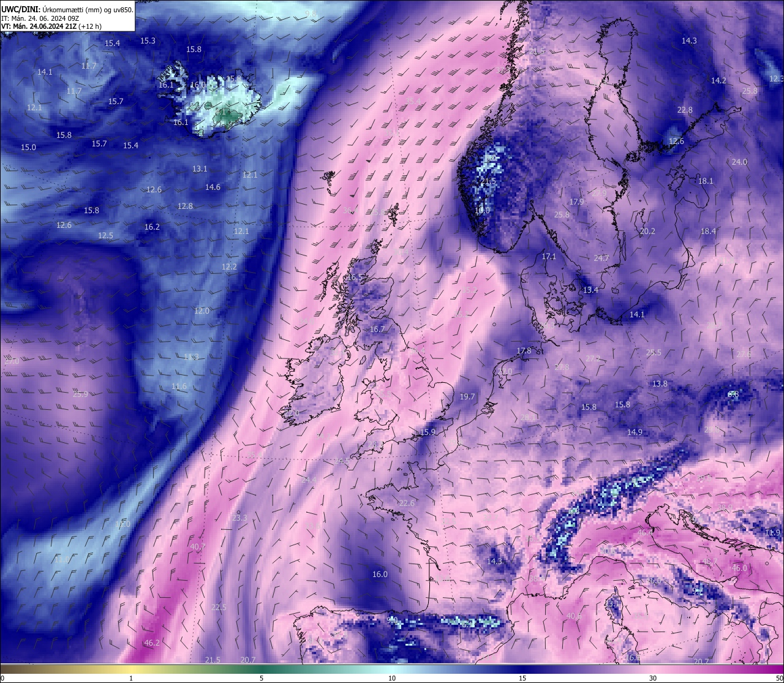Click the 12.3 value label
Image resolution: width=784 pixels, height=683 pixels.
(x=776, y=79)
